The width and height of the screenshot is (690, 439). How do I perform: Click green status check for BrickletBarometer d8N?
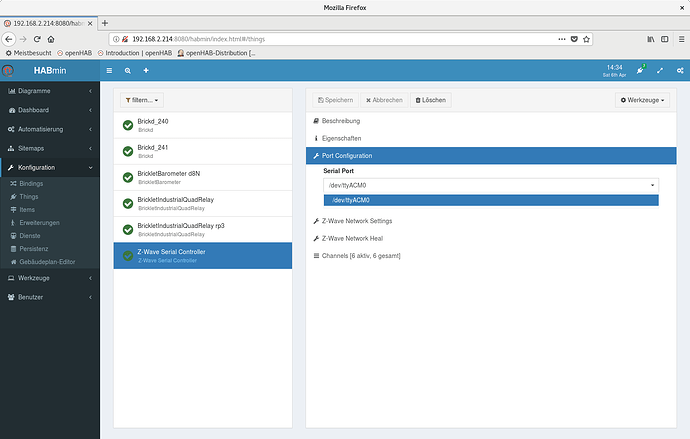coord(128,177)
